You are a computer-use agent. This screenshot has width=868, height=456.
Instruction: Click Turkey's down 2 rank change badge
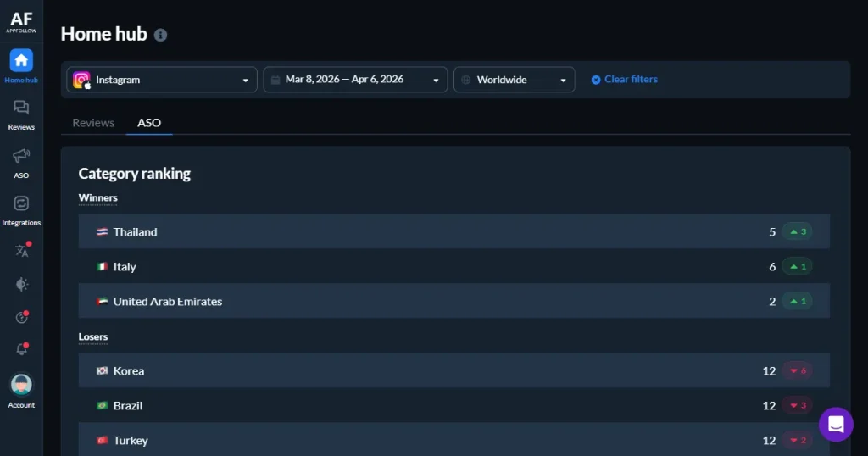click(x=797, y=441)
